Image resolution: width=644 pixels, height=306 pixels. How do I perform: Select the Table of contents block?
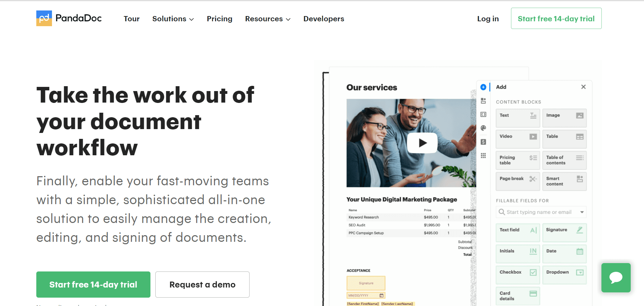(564, 161)
